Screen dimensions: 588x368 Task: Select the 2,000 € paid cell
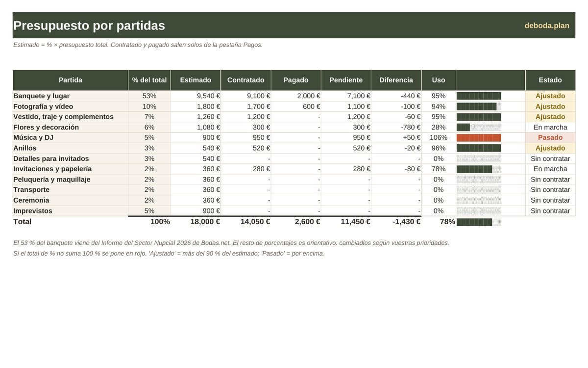(296, 96)
